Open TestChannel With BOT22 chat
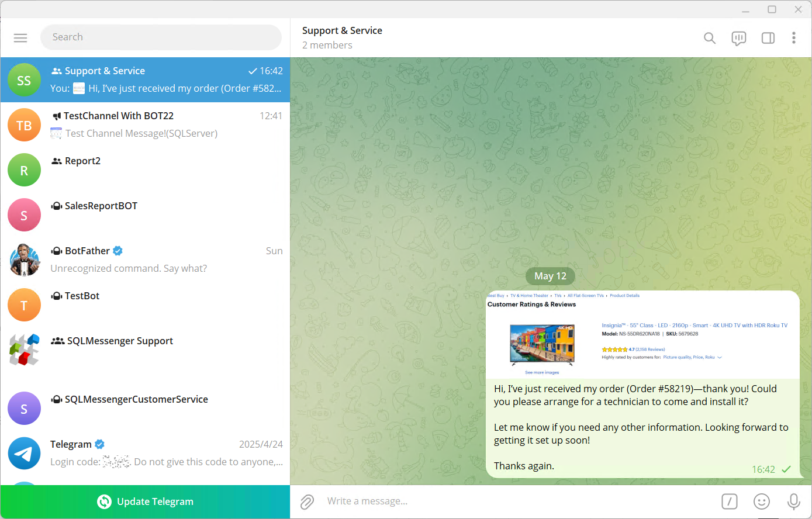The width and height of the screenshot is (812, 519). coord(145,124)
